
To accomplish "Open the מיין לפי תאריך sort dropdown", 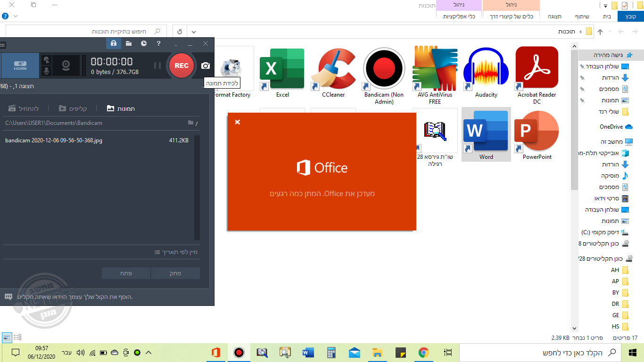I will 176,252.
